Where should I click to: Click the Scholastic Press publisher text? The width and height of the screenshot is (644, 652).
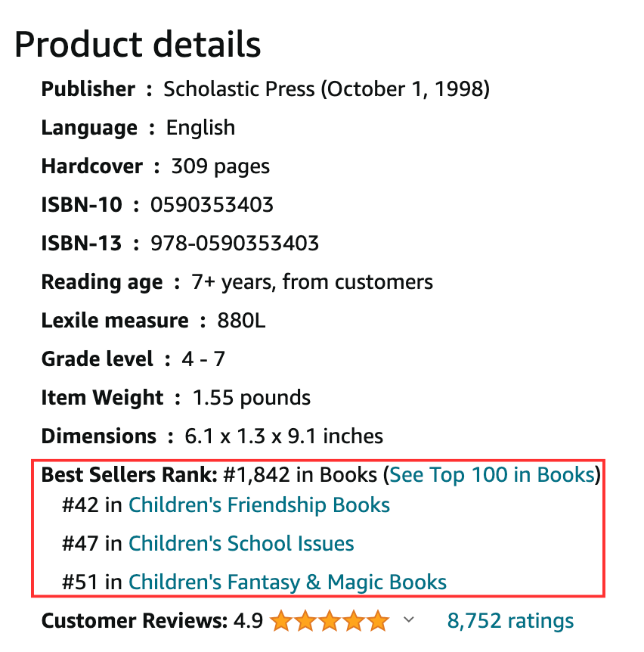(x=239, y=89)
